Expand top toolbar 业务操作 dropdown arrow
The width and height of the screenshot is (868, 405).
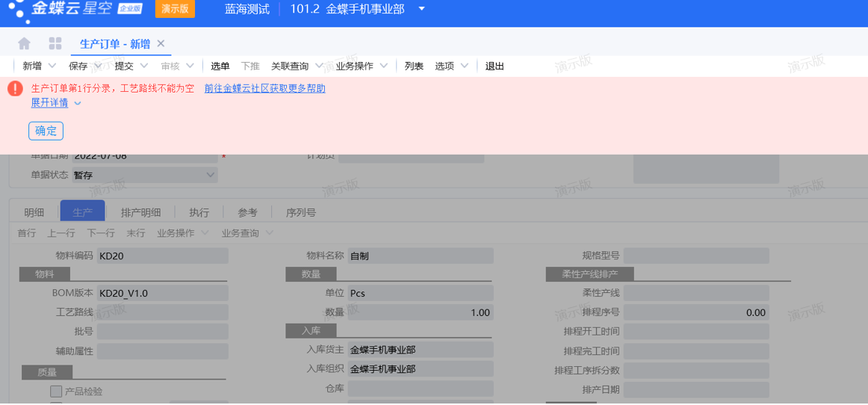384,66
